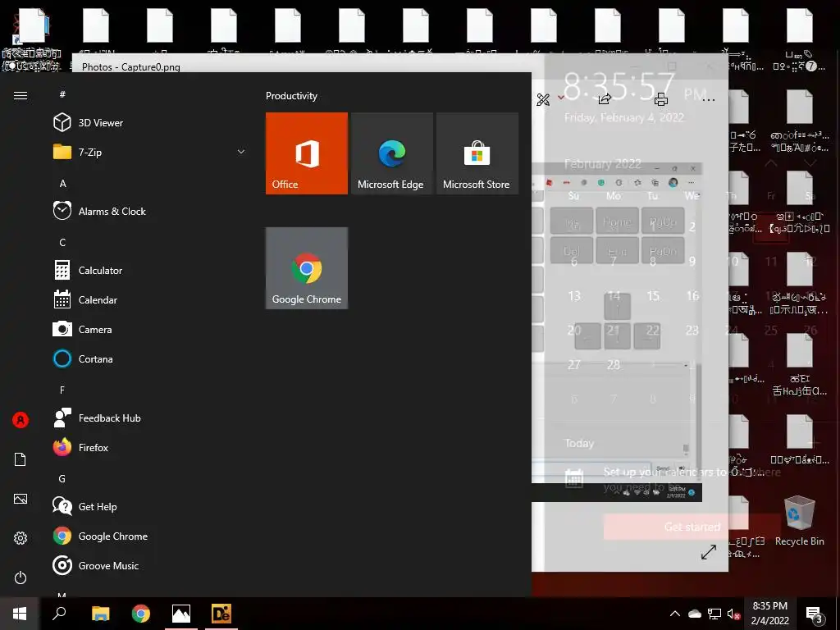Open the user account avatar
The image size is (840, 630).
pyautogui.click(x=21, y=420)
